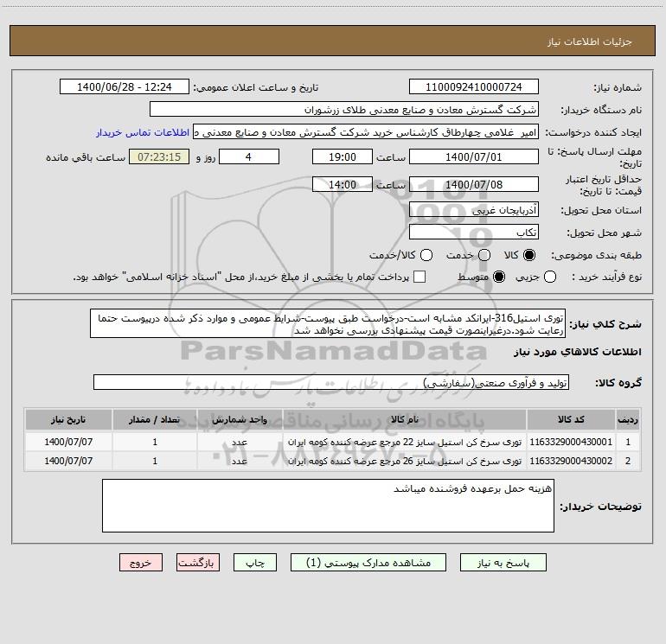Click the تعداد / مقدار column header

pos(155,419)
